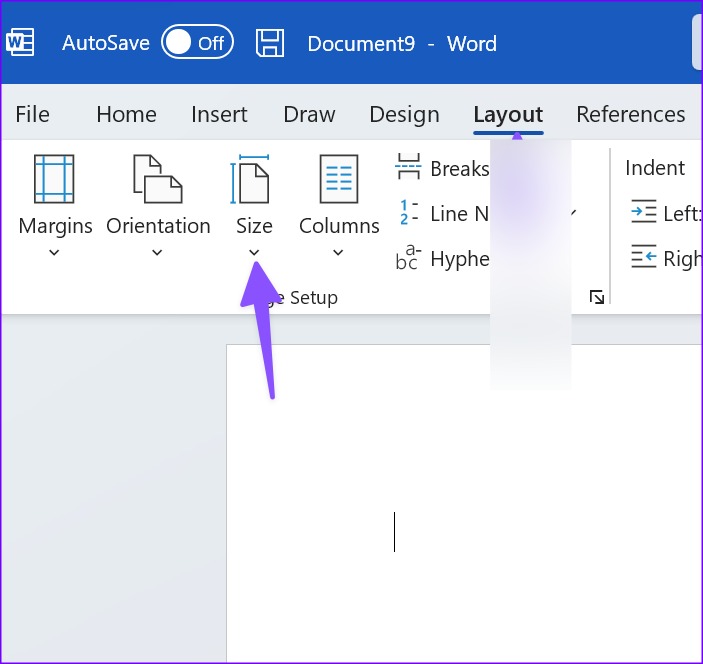Click the Orientation pages icon

(x=157, y=179)
